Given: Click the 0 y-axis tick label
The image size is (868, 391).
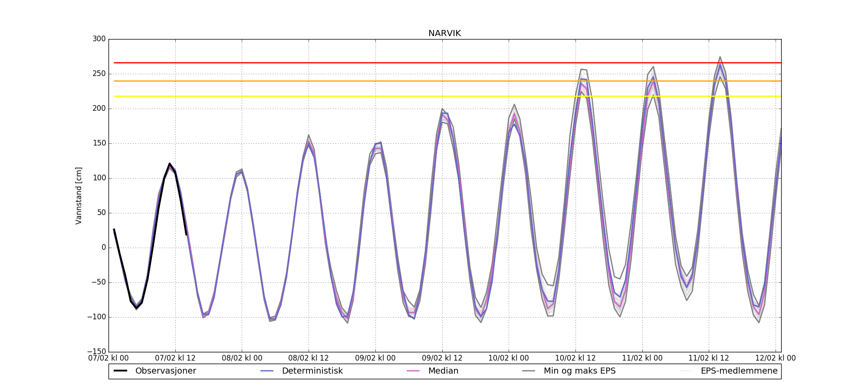Looking at the screenshot, I should (x=103, y=248).
